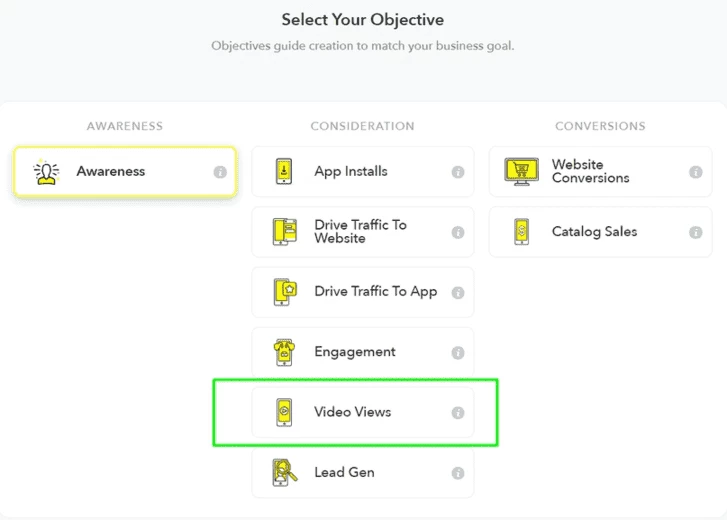Show info for Drive Traffic To Website
The height and width of the screenshot is (520, 727).
pyautogui.click(x=458, y=232)
